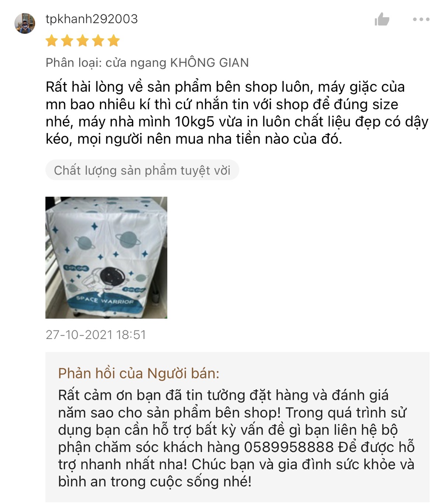The width and height of the screenshot is (442, 504).
Task: Click the third rating star
Action: click(x=83, y=41)
